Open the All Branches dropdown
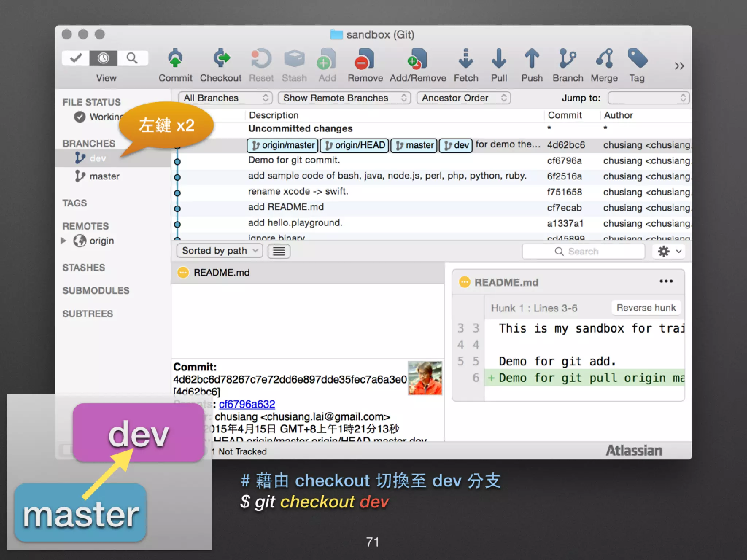Image resolution: width=747 pixels, height=560 pixels. tap(225, 98)
